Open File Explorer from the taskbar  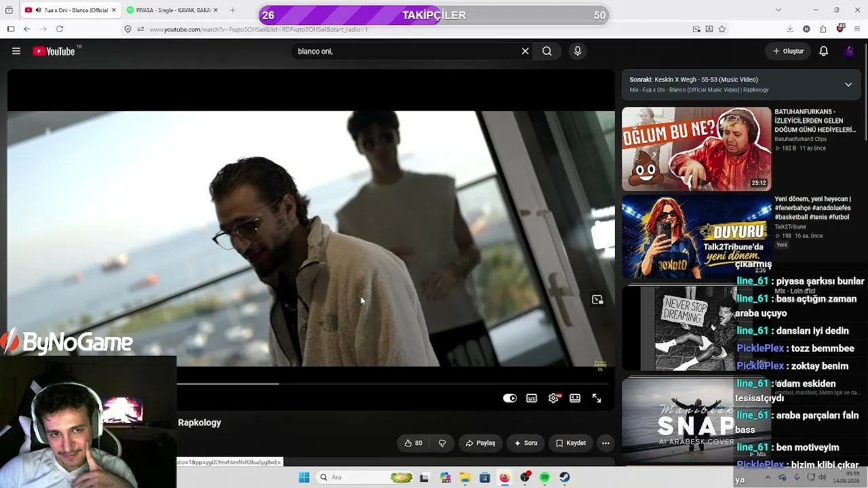[x=465, y=478]
